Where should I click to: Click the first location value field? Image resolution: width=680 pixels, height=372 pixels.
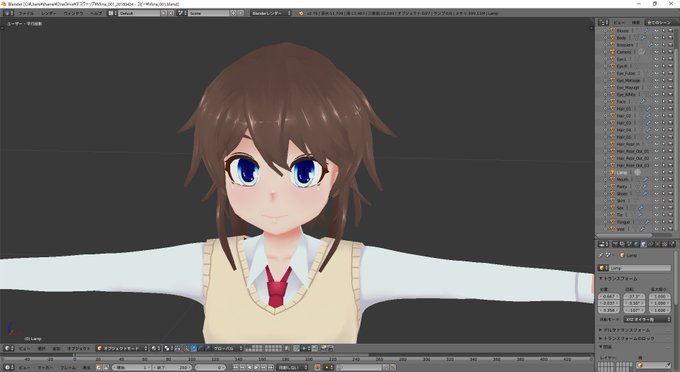(x=609, y=297)
